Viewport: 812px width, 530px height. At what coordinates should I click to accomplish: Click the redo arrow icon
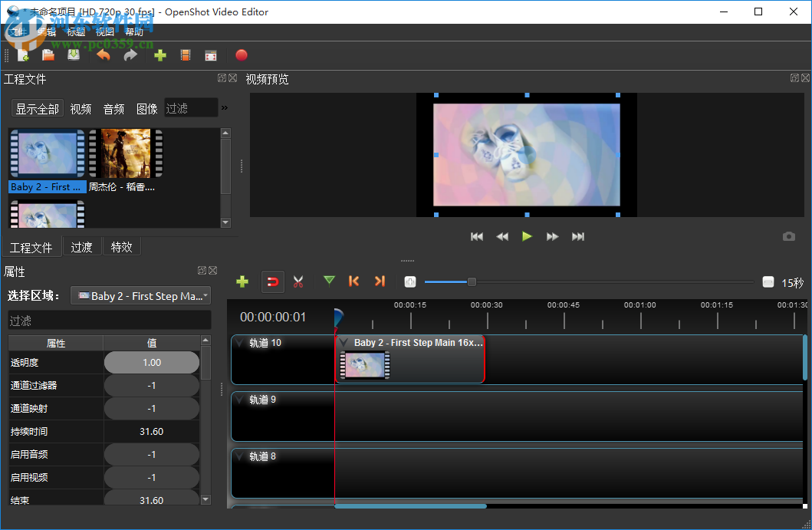pos(130,54)
